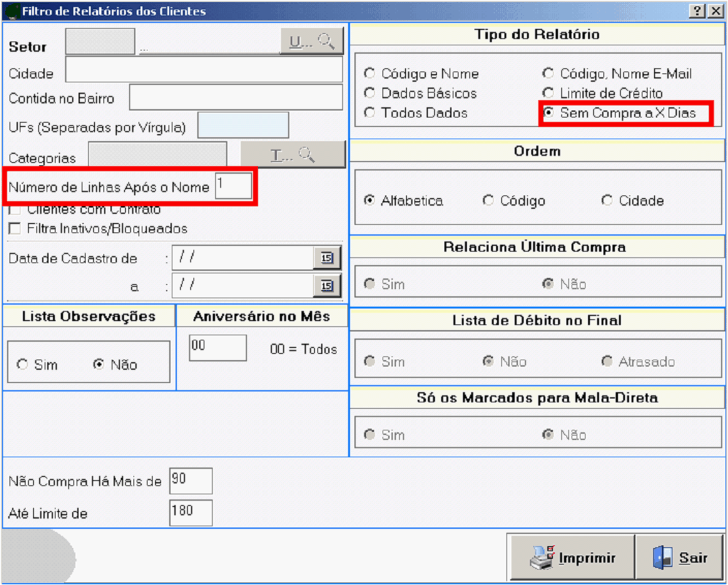
Task: Open calendar for Data de Cadastro end
Action: [x=327, y=286]
